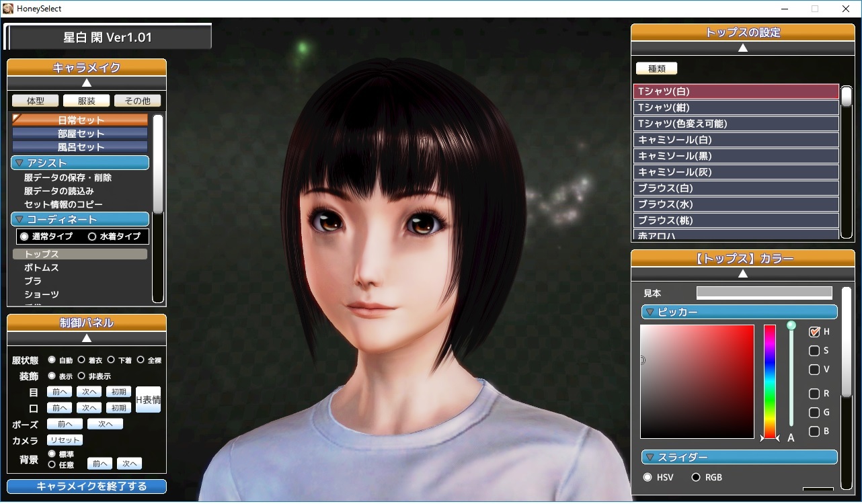Viewport: 862px width, 504px height.
Task: Click the tops list scrollbar thumb
Action: tap(847, 96)
